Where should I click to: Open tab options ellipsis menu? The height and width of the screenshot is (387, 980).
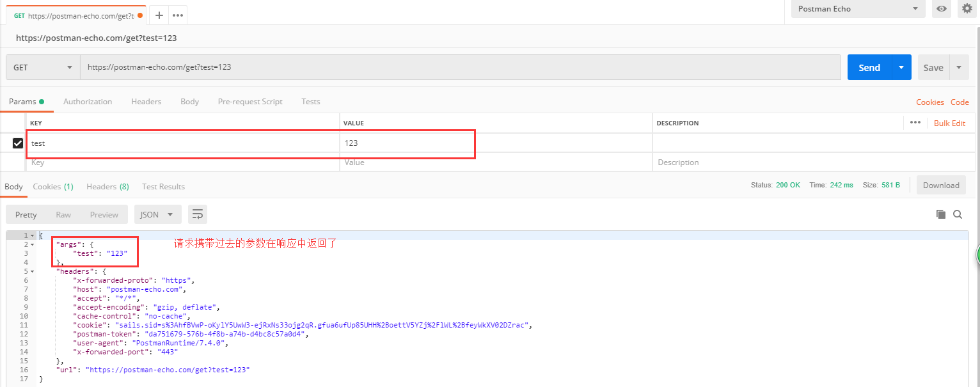point(178,15)
